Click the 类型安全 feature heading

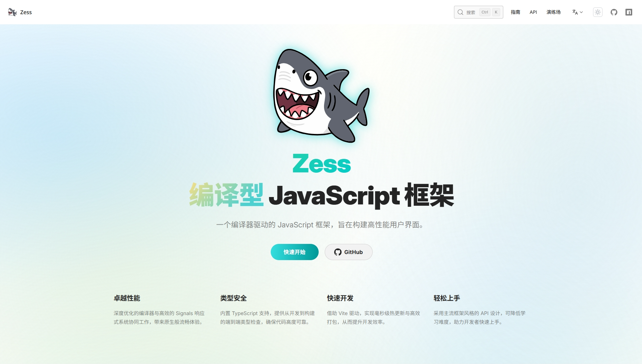coord(234,298)
